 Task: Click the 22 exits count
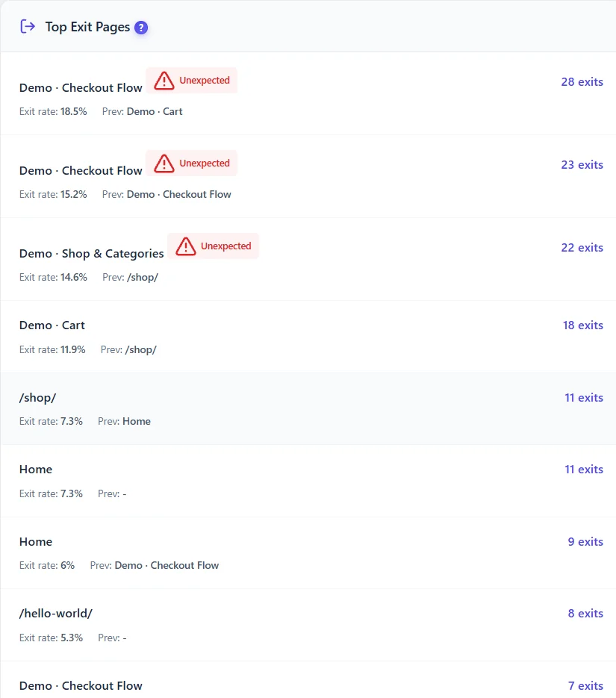582,248
